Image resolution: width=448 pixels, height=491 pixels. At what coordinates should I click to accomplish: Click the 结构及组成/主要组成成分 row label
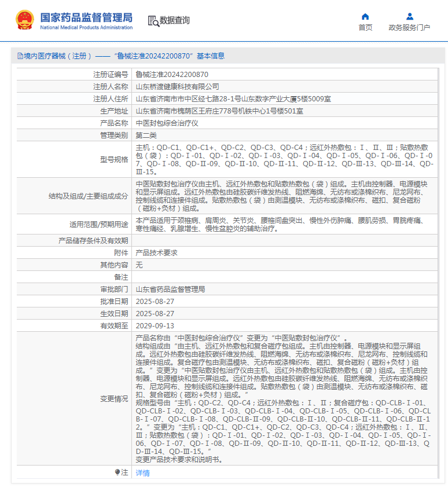point(89,196)
